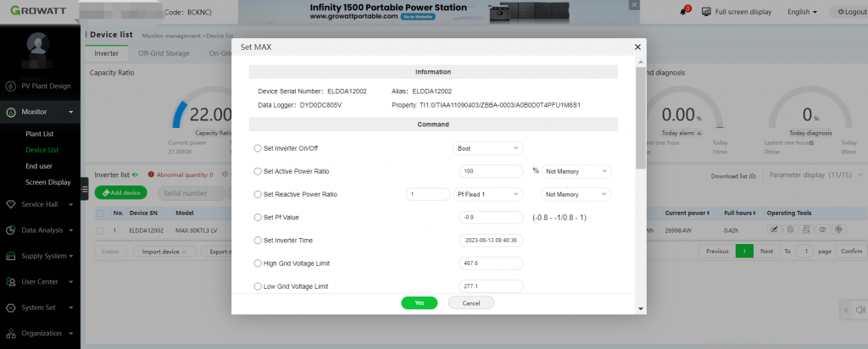Click the settings gear tool for ELDDA12002
This screenshot has height=349, width=868.
click(x=790, y=230)
